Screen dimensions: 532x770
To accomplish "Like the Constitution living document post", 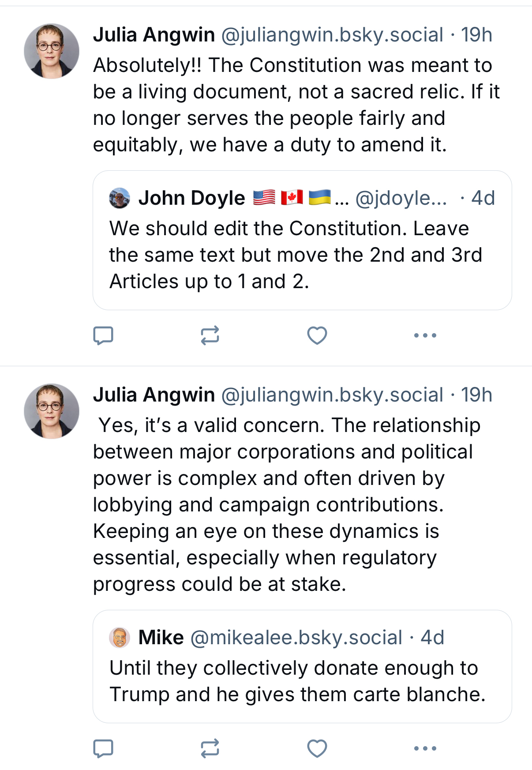I will coord(317,335).
